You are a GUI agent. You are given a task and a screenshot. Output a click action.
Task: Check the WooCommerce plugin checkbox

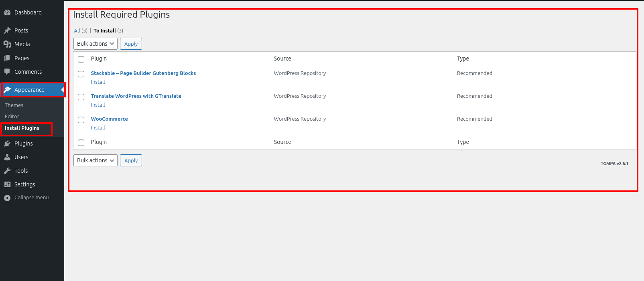coord(81,120)
